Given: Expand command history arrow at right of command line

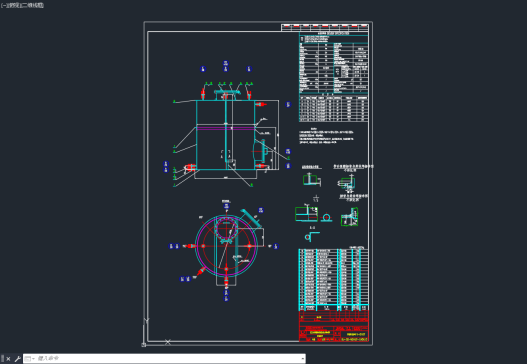Looking at the screenshot, I should [x=303, y=359].
